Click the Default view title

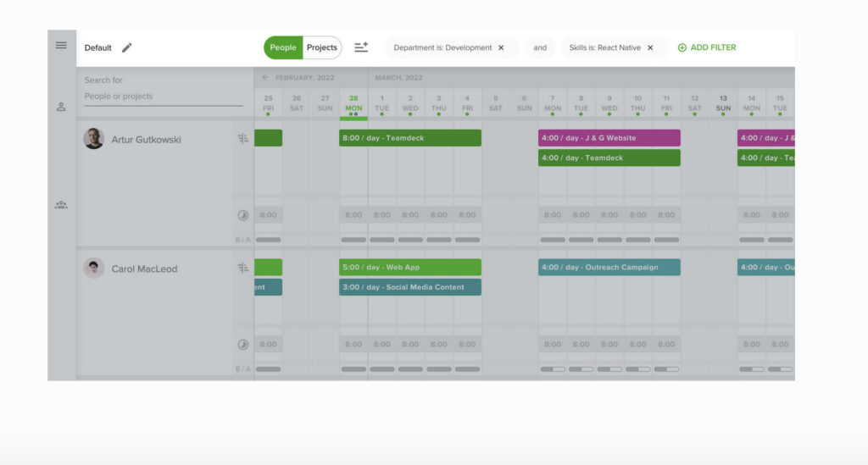click(98, 47)
